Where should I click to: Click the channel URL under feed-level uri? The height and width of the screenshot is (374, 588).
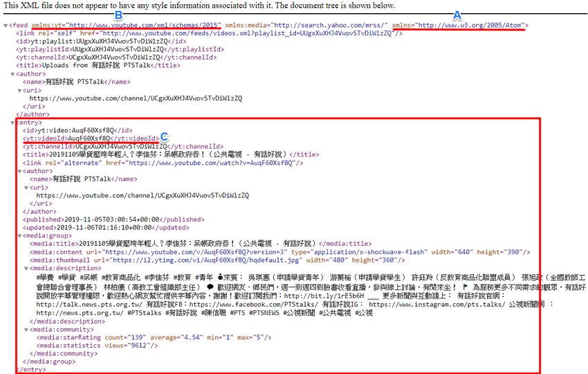136,98
